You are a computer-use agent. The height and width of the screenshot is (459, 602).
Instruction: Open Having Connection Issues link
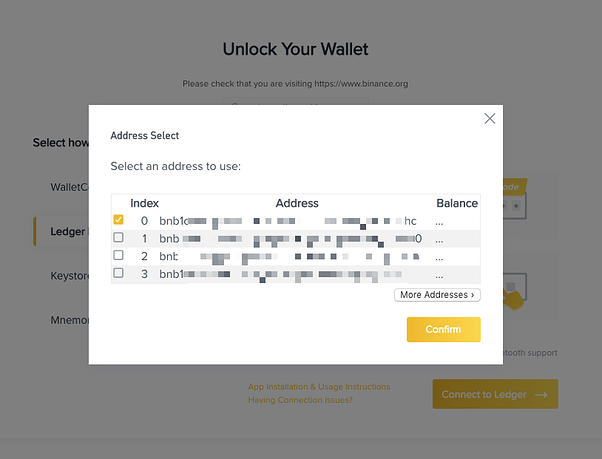(300, 400)
